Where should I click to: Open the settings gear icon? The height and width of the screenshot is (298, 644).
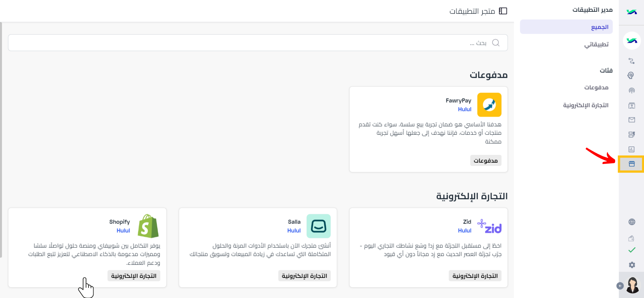pyautogui.click(x=632, y=265)
